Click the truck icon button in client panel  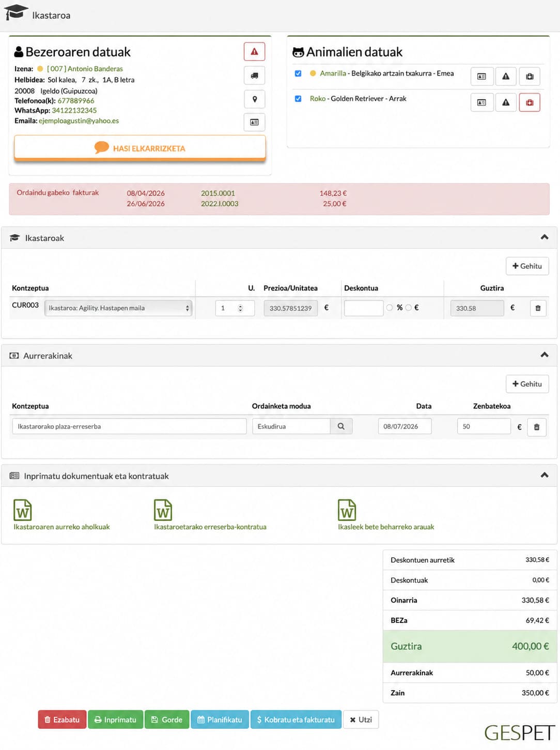click(254, 75)
